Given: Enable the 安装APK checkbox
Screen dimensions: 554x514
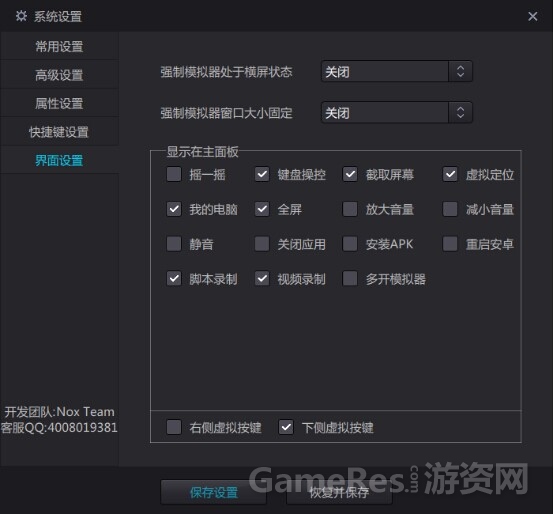Looking at the screenshot, I should pos(350,244).
